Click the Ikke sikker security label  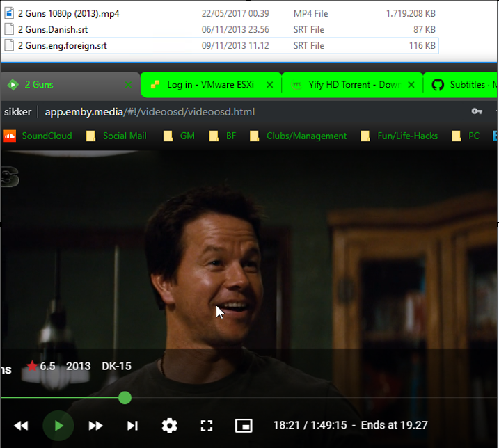[16, 112]
